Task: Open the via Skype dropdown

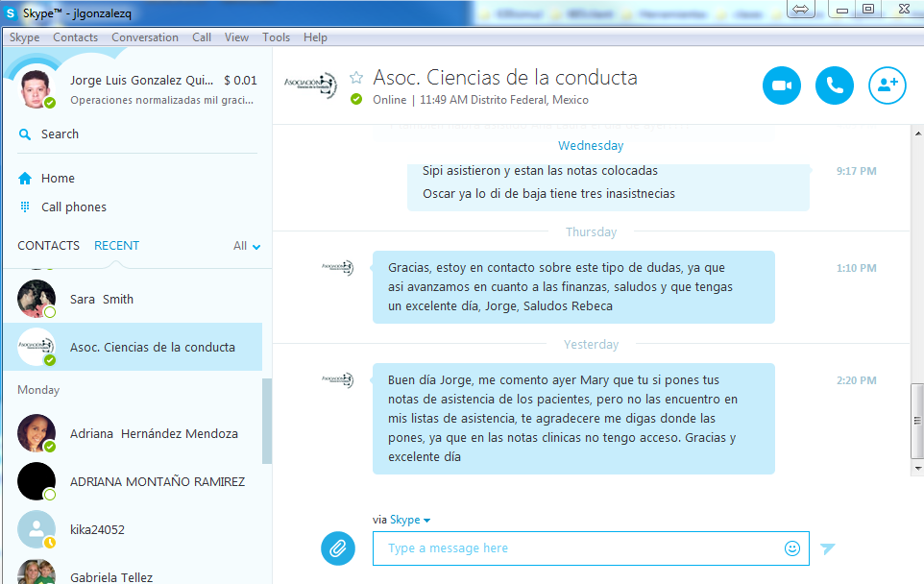Action: pyautogui.click(x=410, y=520)
